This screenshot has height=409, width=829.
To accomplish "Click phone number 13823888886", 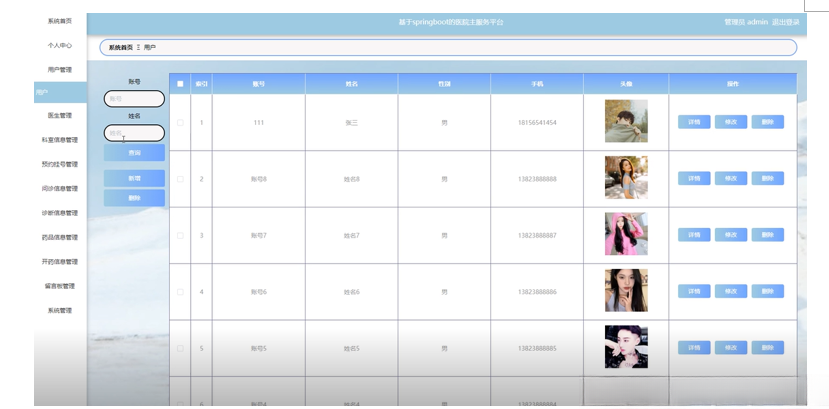I will 537,292.
